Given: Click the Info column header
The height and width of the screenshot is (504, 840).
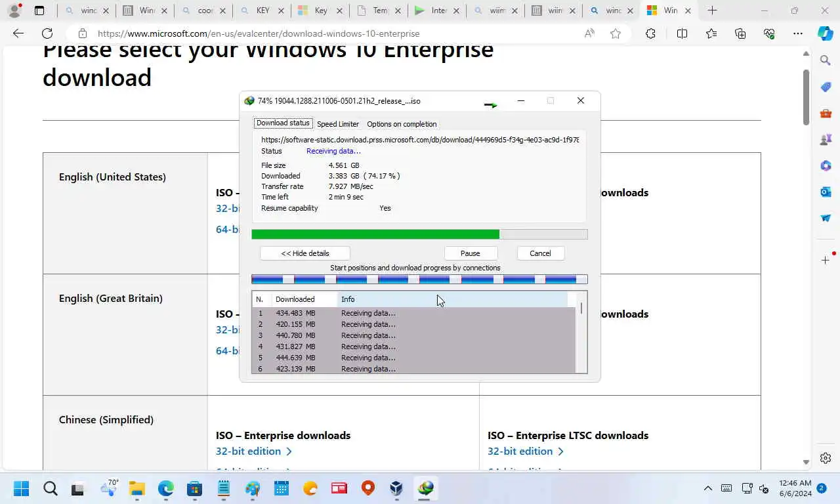Looking at the screenshot, I should tap(452, 299).
